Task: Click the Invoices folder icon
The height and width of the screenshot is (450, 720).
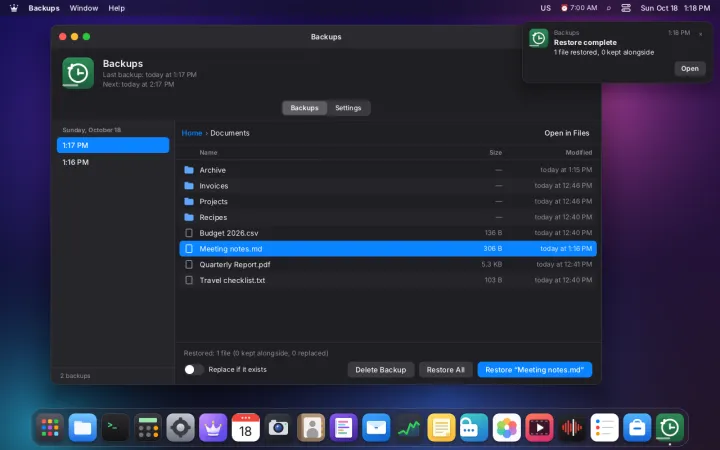Action: (189, 186)
